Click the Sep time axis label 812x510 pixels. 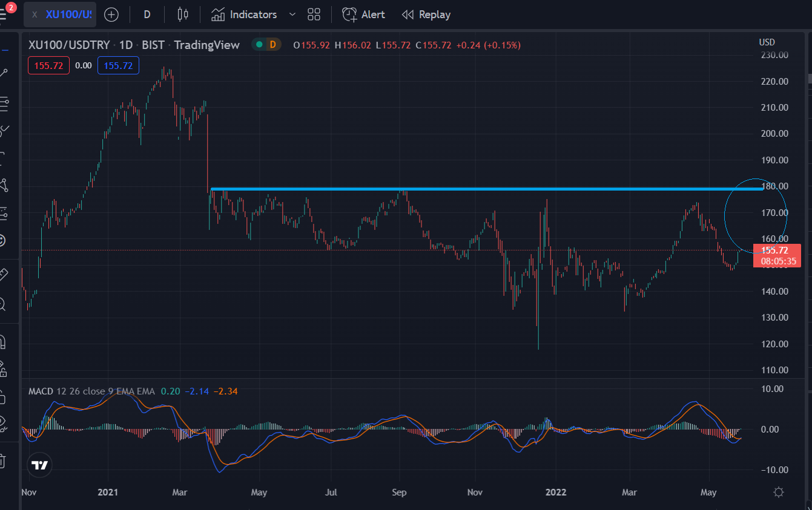point(399,492)
